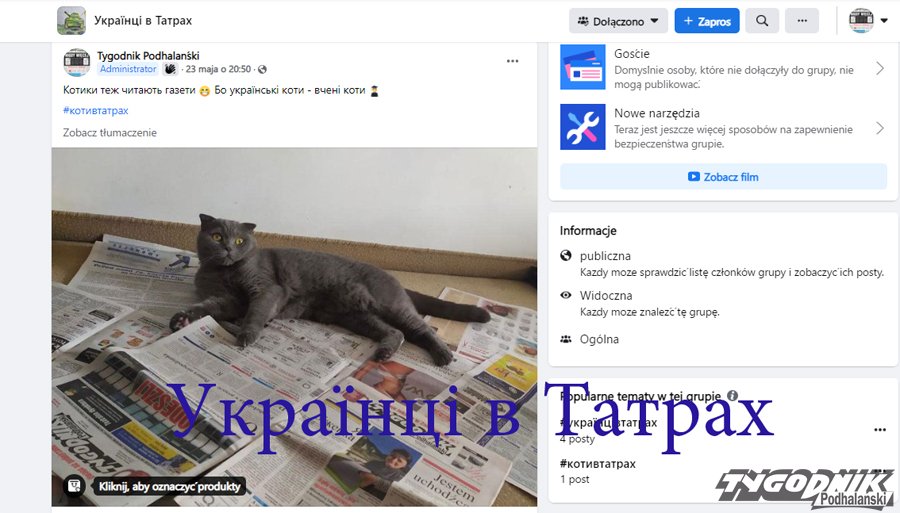Open the group three-dots menu in header
The height and width of the screenshot is (513, 900).
[x=802, y=21]
